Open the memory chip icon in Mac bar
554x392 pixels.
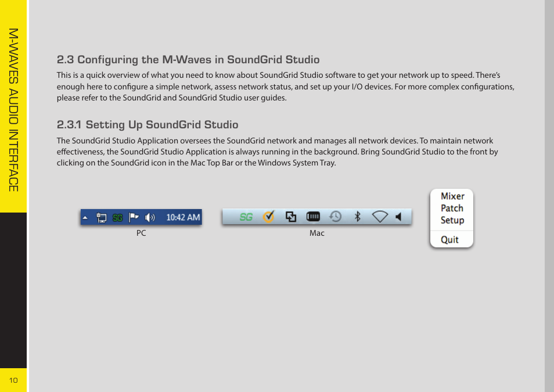click(x=313, y=216)
